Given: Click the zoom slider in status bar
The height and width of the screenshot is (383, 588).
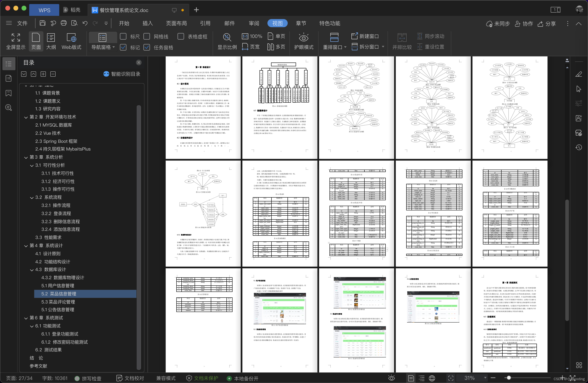Looking at the screenshot, I should coord(509,378).
